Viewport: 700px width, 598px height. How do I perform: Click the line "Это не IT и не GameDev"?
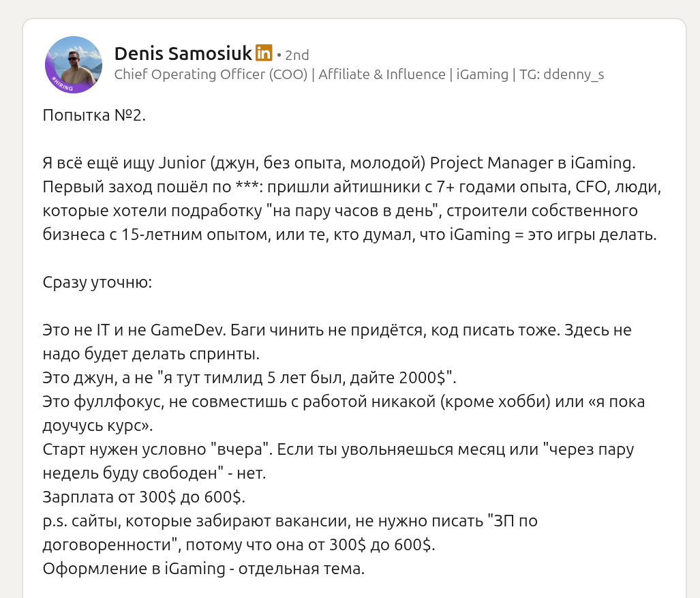[x=337, y=331]
